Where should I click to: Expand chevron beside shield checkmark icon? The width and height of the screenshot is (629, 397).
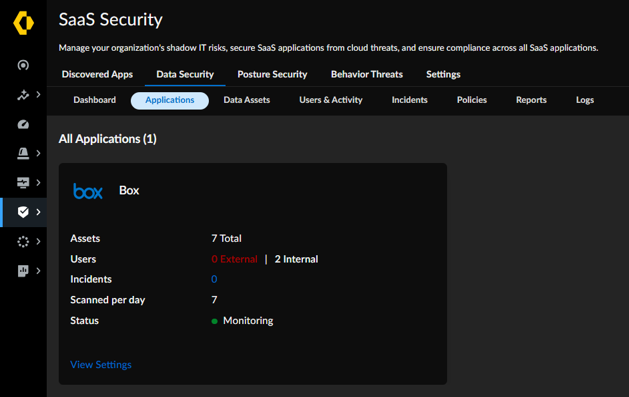point(39,212)
